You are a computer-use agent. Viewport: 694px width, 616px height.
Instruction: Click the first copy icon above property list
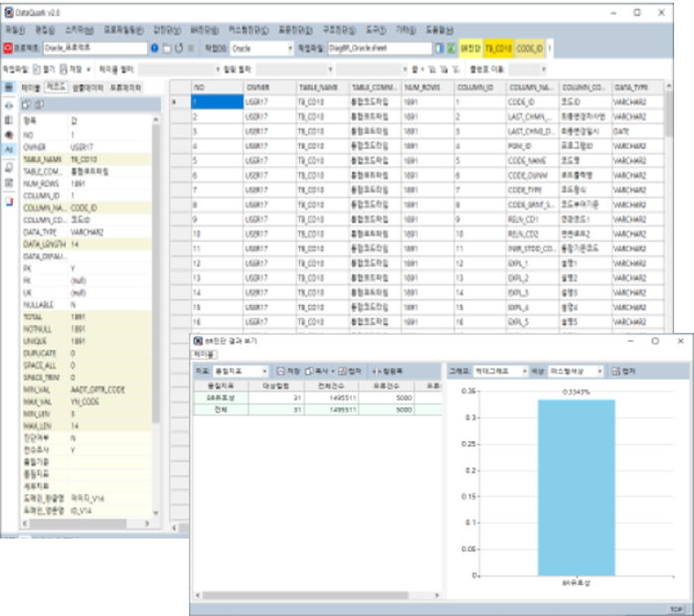click(27, 103)
